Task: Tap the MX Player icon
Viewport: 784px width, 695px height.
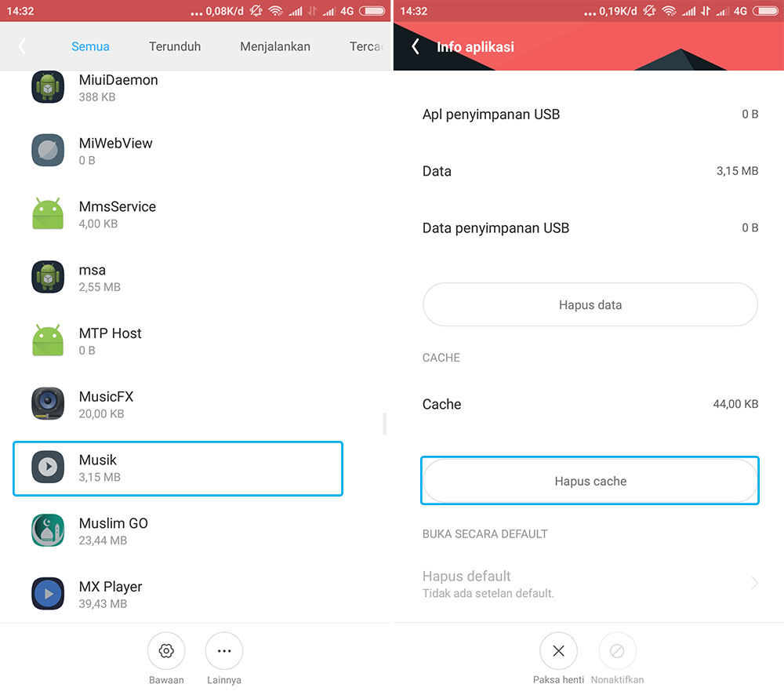Action: point(48,594)
